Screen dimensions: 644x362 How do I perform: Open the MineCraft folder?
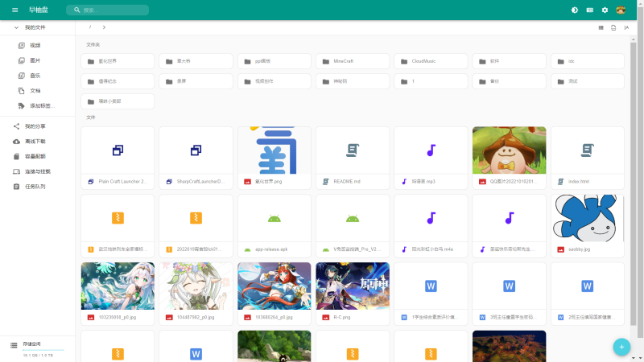[353, 61]
